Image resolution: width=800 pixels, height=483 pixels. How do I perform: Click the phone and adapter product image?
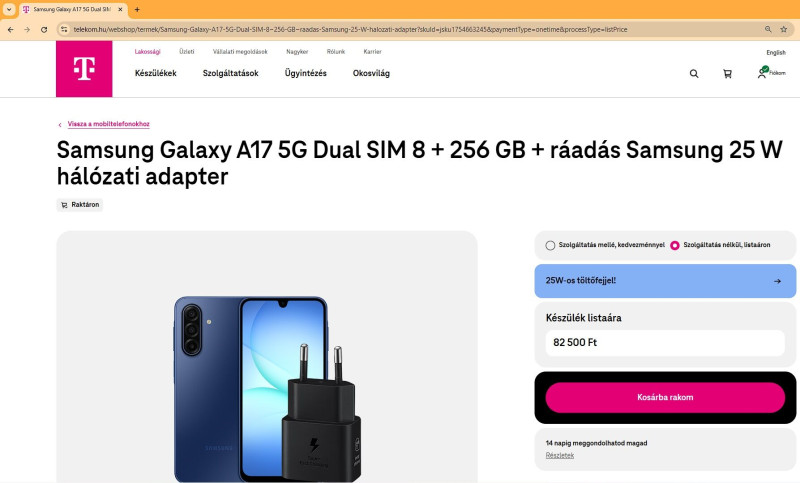point(267,389)
